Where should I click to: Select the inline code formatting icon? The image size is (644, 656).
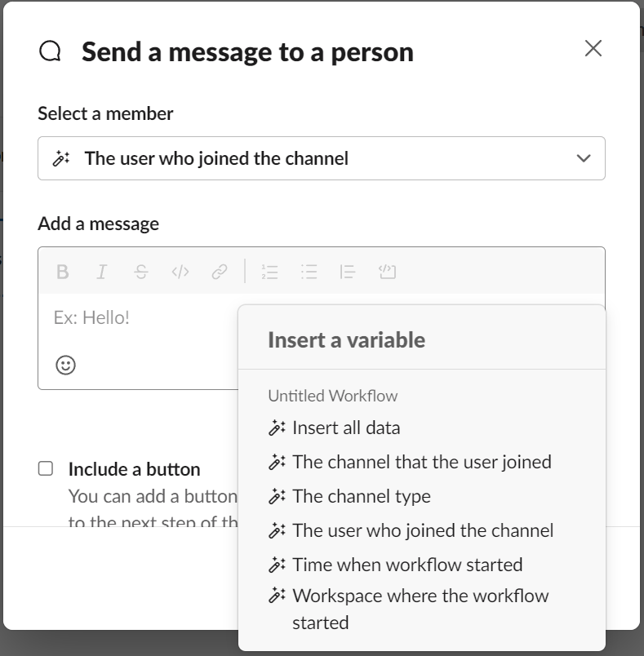181,271
